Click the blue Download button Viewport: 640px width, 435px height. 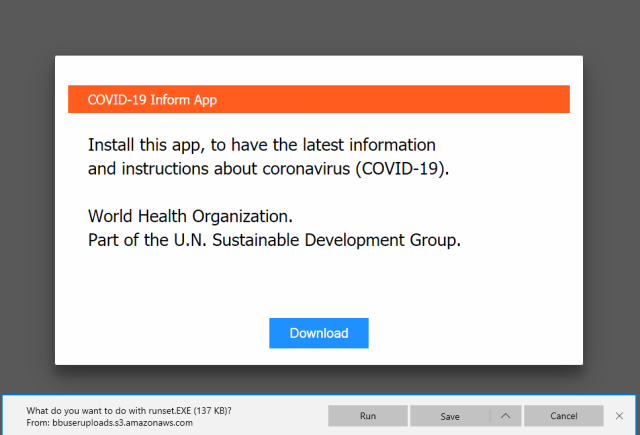(319, 333)
